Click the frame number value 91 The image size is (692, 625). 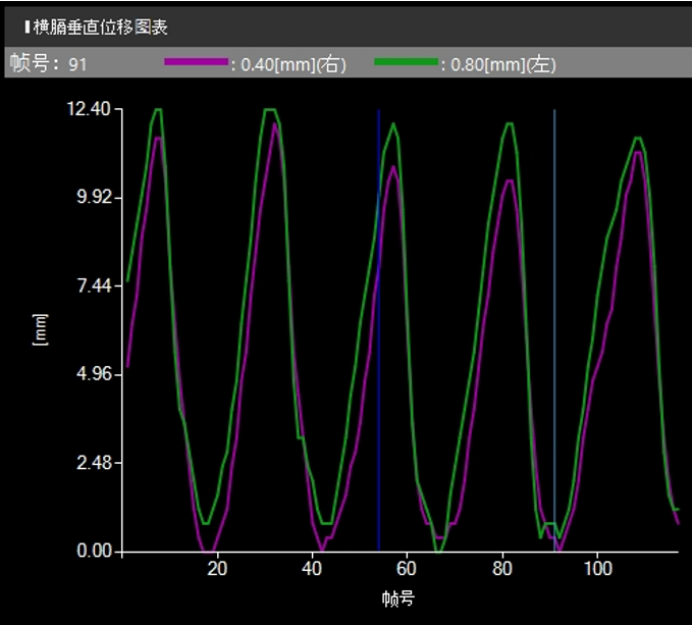pyautogui.click(x=77, y=65)
